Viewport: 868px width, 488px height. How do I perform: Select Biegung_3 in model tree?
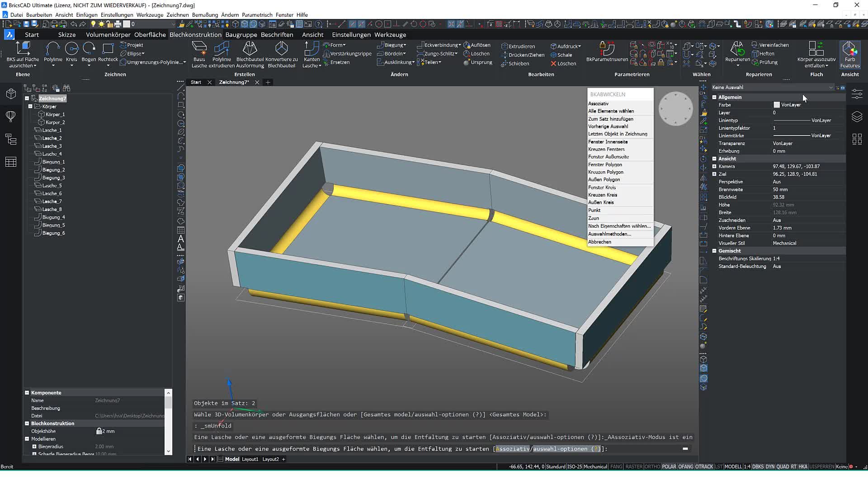tap(53, 178)
